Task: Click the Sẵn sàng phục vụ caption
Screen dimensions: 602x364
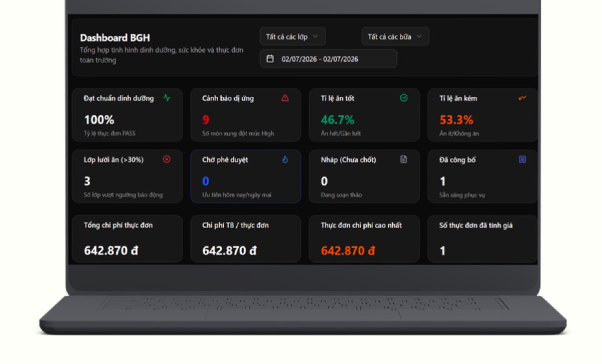Action: 462,195
